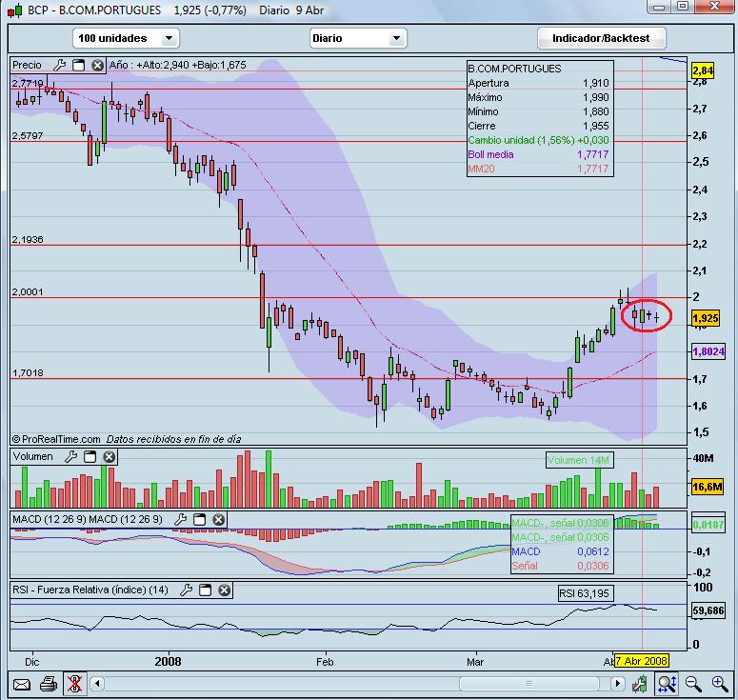This screenshot has width=738, height=700.
Task: Click the Volumen panel label
Action: coord(32,456)
